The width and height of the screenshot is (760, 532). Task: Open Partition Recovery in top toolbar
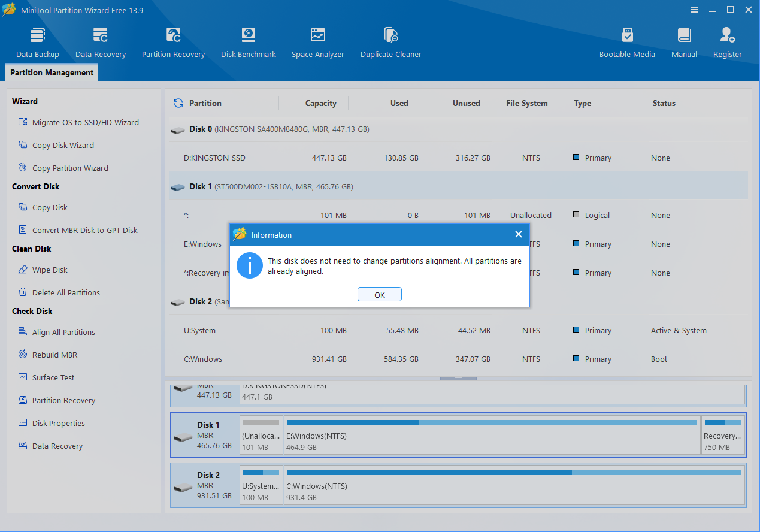[173, 43]
